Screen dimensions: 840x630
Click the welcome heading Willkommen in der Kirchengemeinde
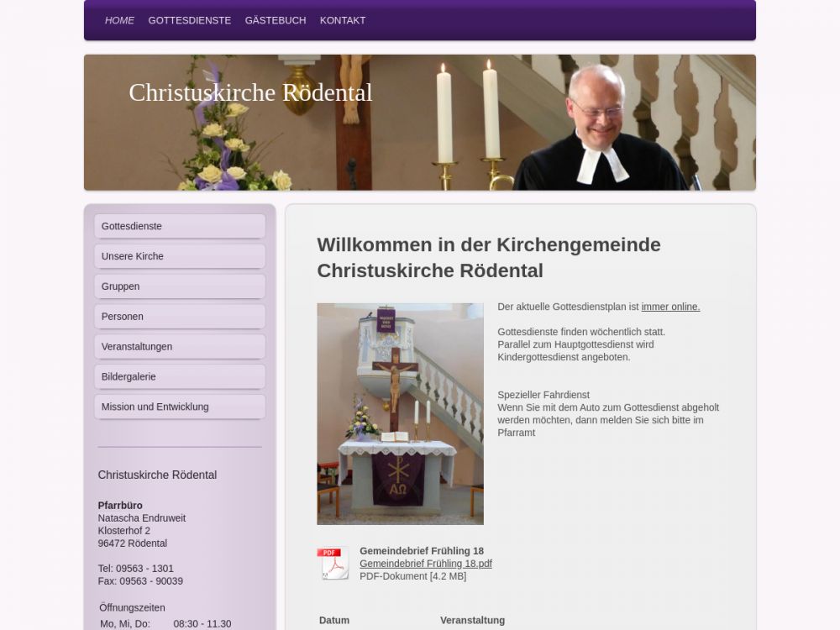pyautogui.click(x=488, y=257)
